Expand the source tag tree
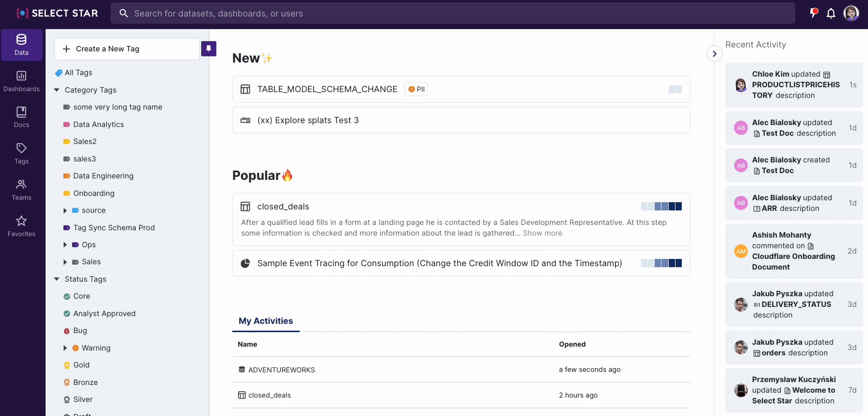Image resolution: width=868 pixels, height=416 pixels. click(x=65, y=210)
